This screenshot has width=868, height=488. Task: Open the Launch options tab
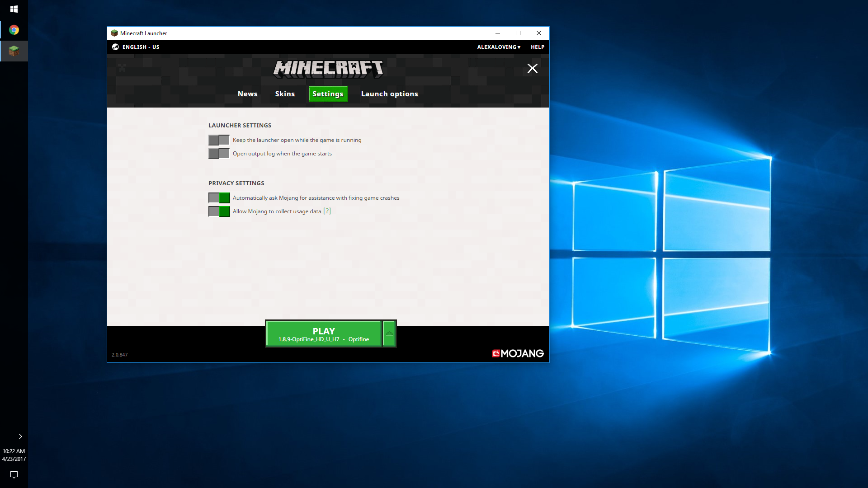point(389,94)
